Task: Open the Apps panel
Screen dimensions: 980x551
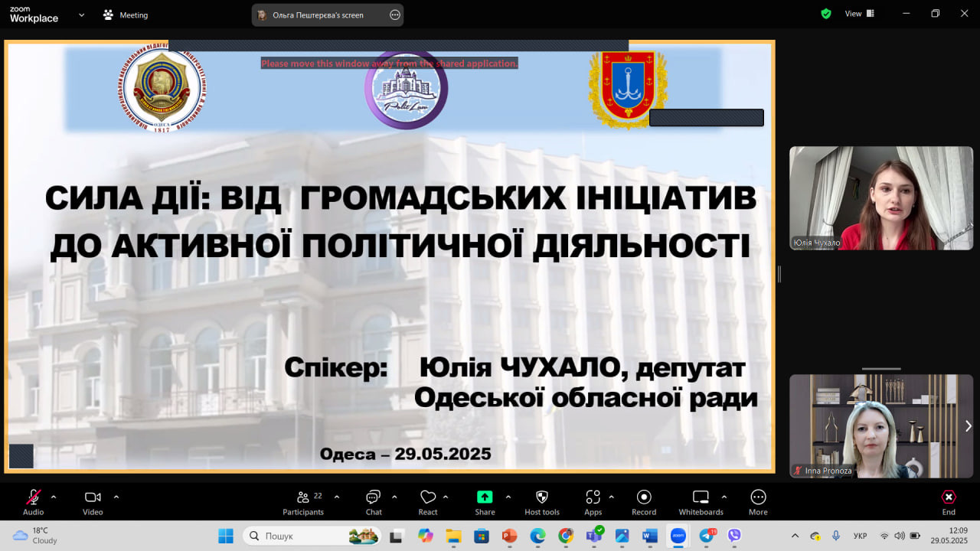Action: pos(593,502)
